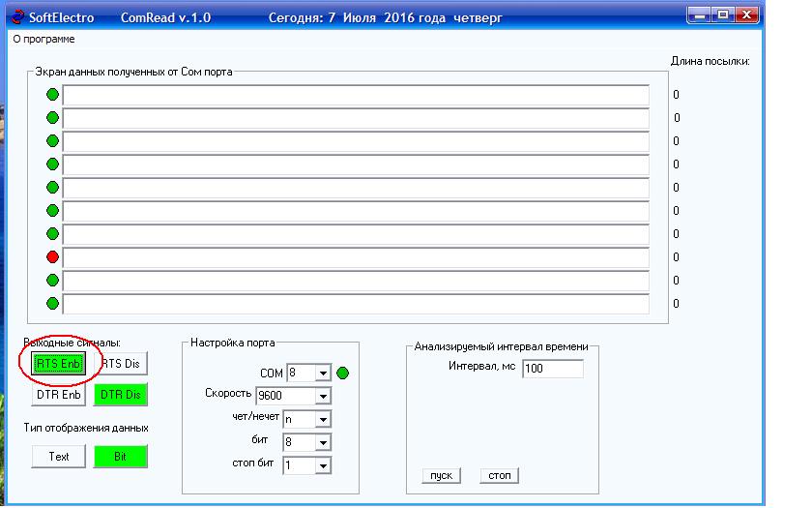
Task: Click the green status light beside COM dropdown
Action: 342,373
